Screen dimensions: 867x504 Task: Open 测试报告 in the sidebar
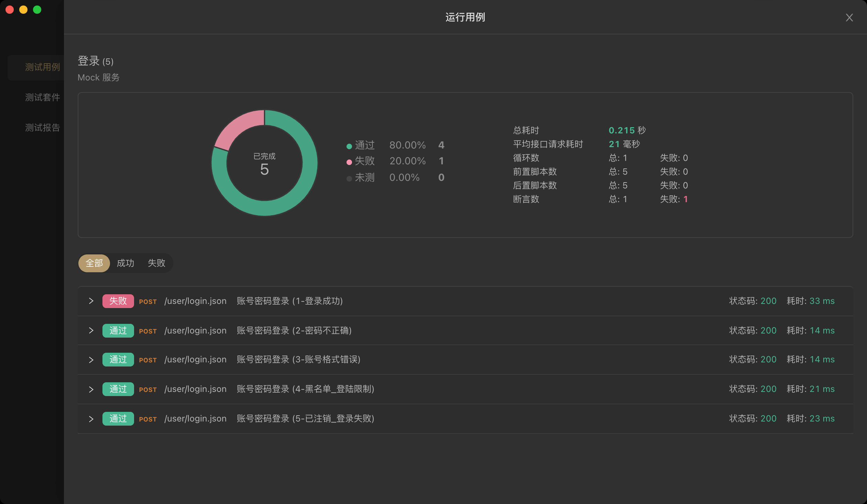[42, 128]
